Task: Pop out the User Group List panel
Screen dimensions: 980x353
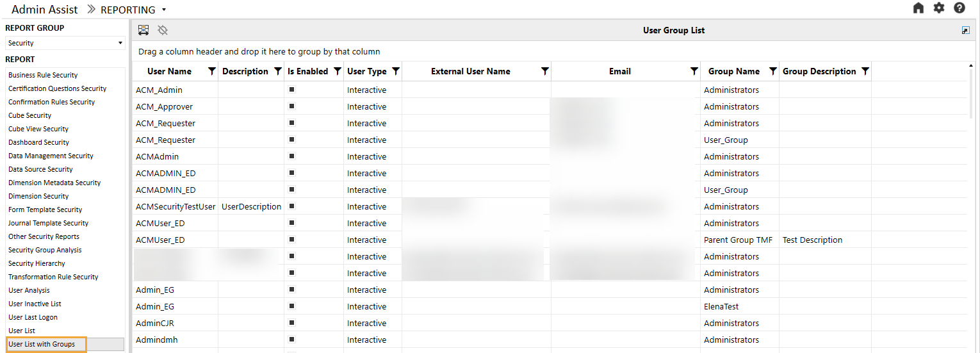Action: [x=966, y=30]
